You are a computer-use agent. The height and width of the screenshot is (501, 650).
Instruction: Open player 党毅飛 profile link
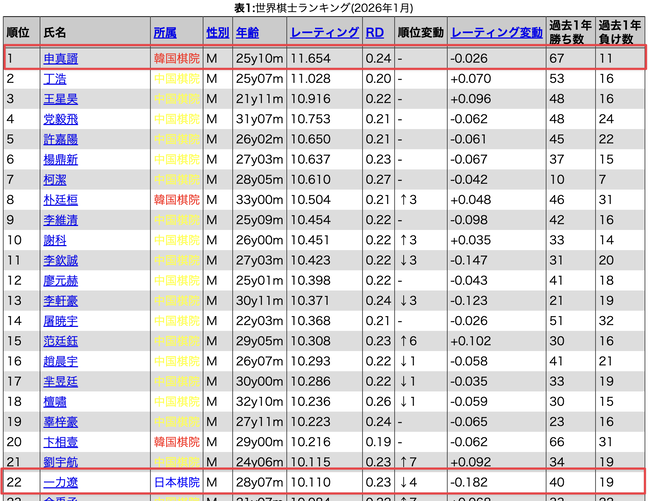[61, 119]
